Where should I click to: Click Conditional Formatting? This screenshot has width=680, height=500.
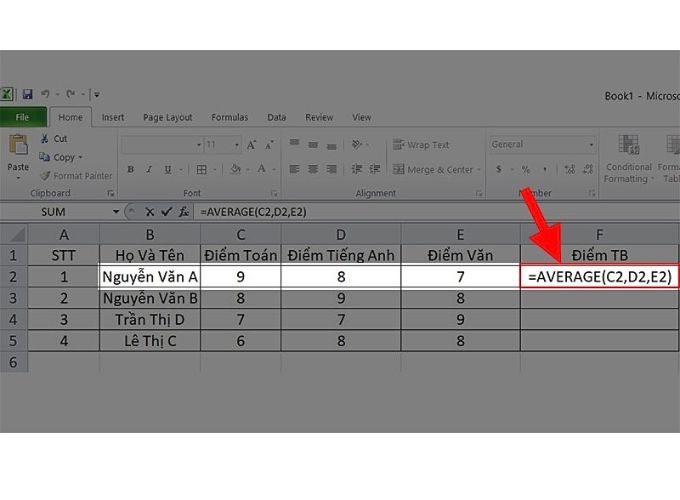point(629,159)
